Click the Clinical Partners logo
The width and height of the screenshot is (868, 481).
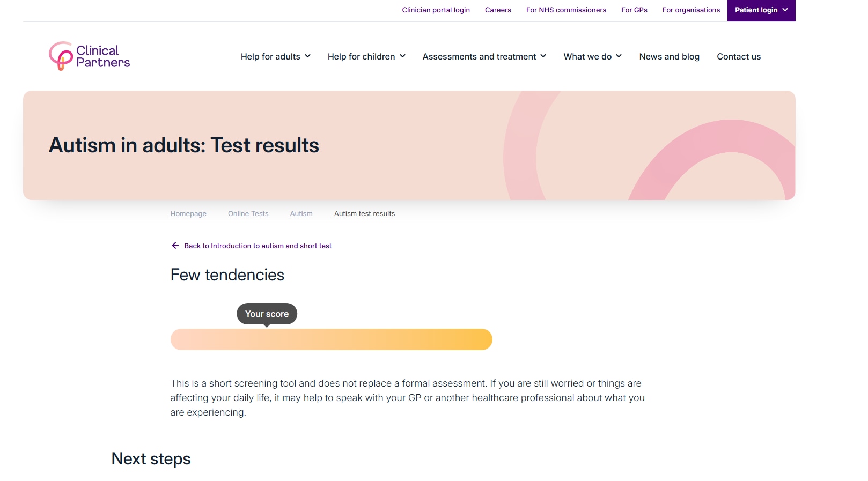pyautogui.click(x=90, y=56)
